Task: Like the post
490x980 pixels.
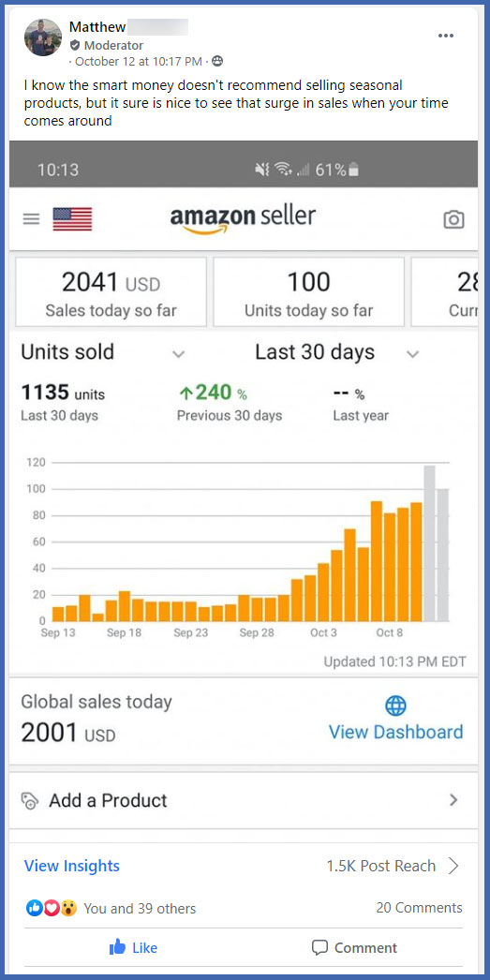Action: (133, 947)
